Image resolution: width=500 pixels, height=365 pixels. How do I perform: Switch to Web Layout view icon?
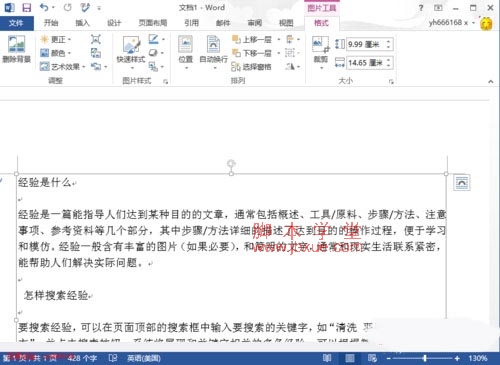[x=372, y=358]
